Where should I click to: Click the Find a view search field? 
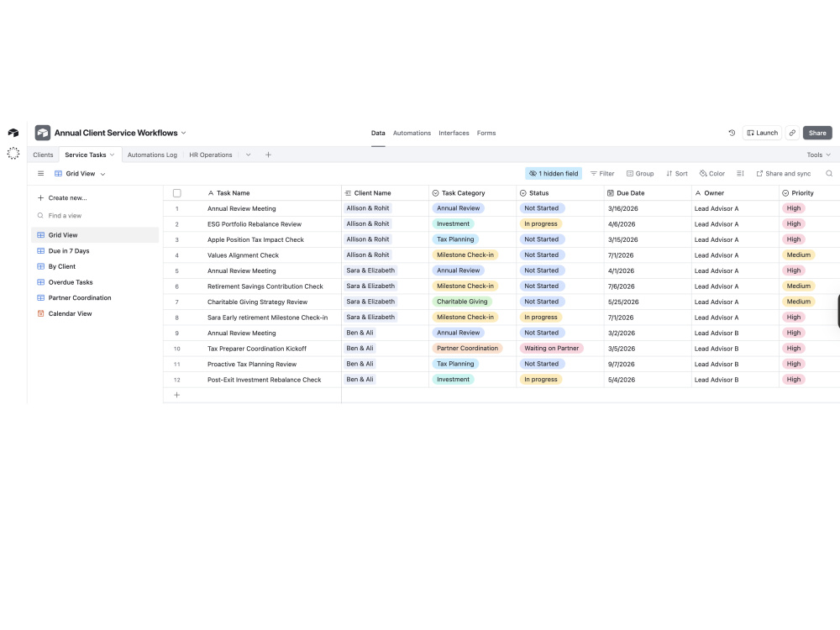click(96, 215)
